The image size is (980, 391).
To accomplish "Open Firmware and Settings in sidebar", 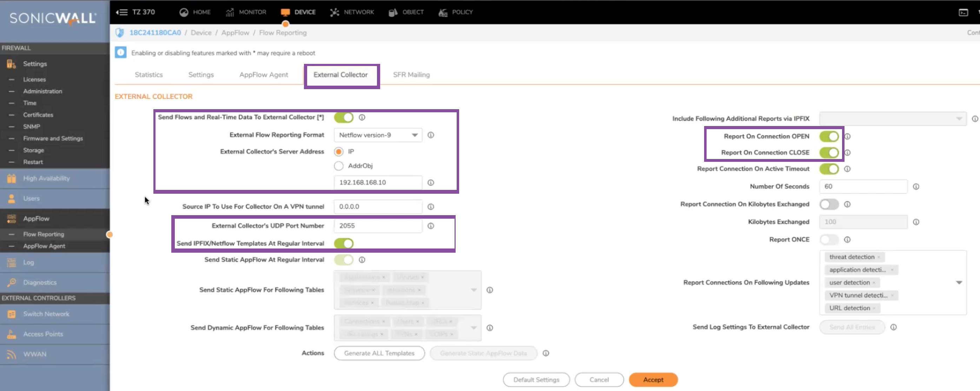I will point(53,138).
